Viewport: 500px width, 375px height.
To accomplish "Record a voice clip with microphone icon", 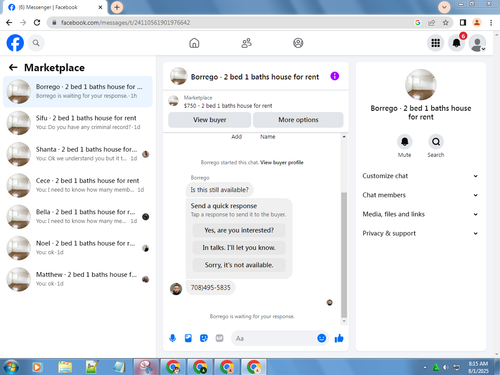I will (x=172, y=338).
